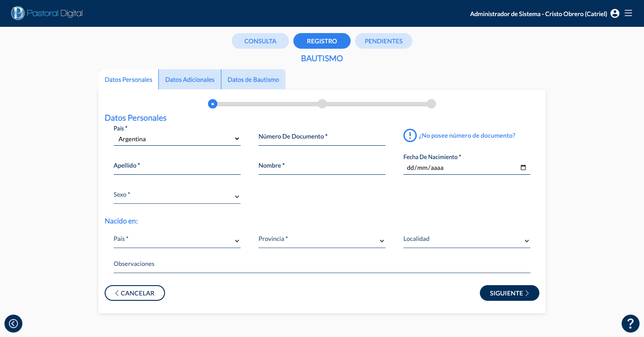Click the Pastoral Digital logo
Screen dimensions: 644x337
pos(47,13)
